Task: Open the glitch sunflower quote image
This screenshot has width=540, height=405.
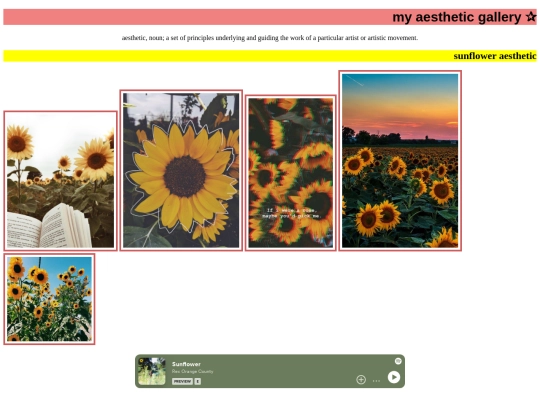Action: click(x=291, y=173)
